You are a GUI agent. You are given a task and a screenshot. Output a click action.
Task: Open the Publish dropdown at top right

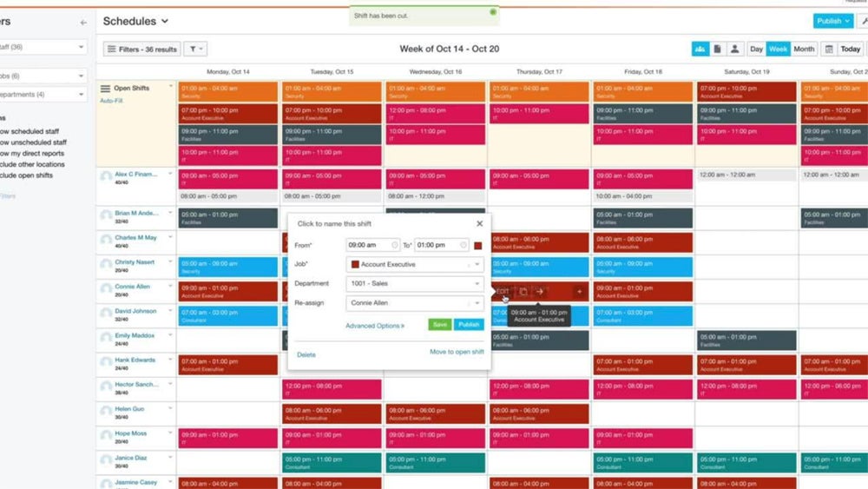[x=832, y=21]
